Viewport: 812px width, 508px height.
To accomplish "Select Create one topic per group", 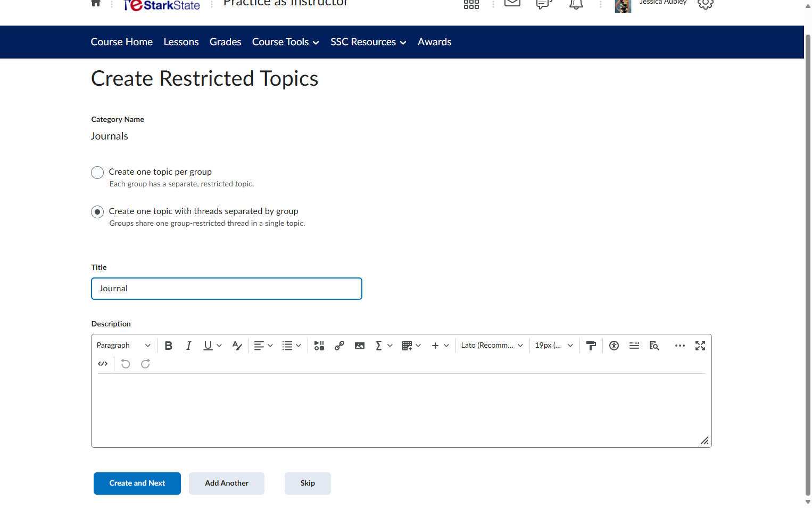I will point(97,173).
